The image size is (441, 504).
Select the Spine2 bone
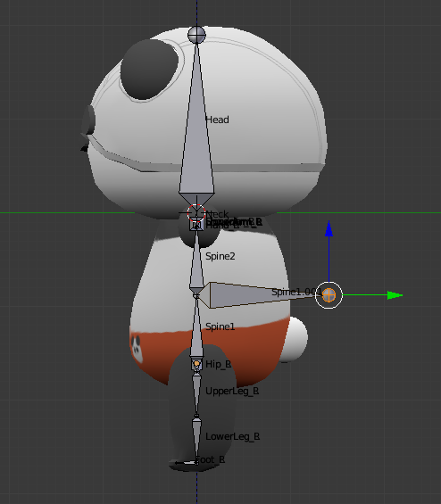point(196,260)
